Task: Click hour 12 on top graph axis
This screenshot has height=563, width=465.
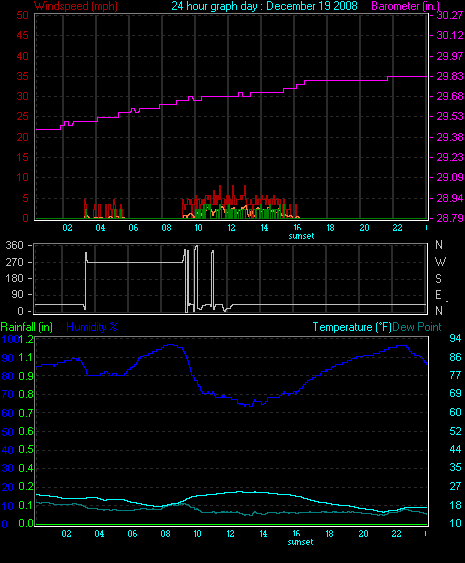Action: [231, 228]
